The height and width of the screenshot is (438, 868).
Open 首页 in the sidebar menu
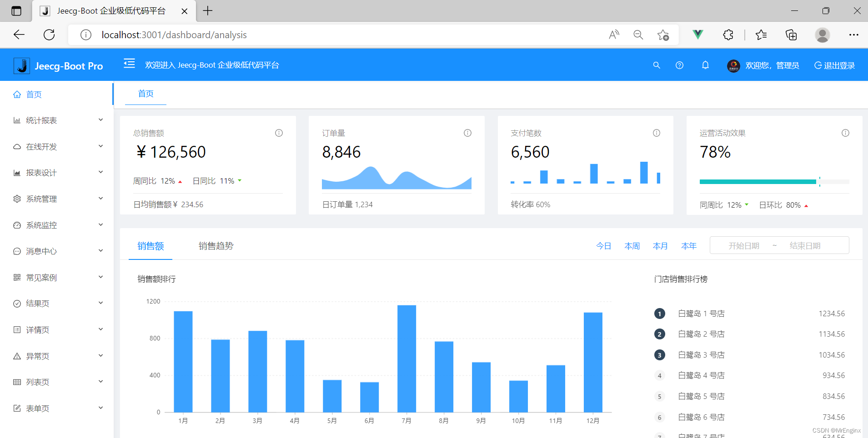[x=56, y=94]
